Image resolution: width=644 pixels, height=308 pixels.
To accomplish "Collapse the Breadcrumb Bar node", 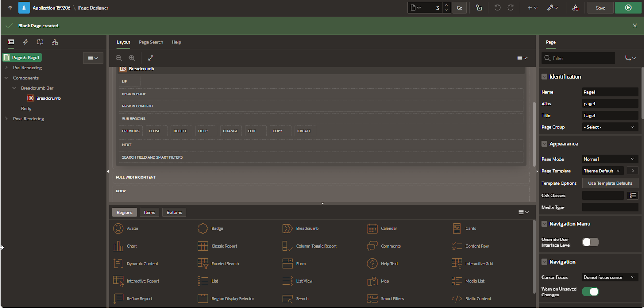I will coord(14,88).
